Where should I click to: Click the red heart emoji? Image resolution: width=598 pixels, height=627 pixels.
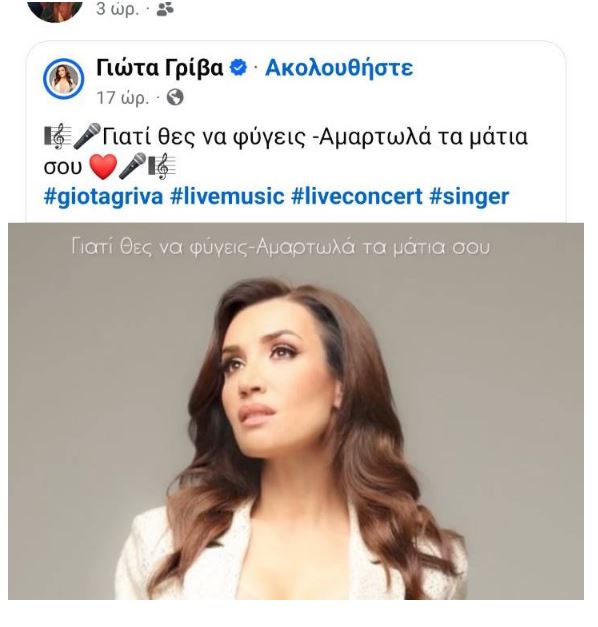click(x=103, y=166)
